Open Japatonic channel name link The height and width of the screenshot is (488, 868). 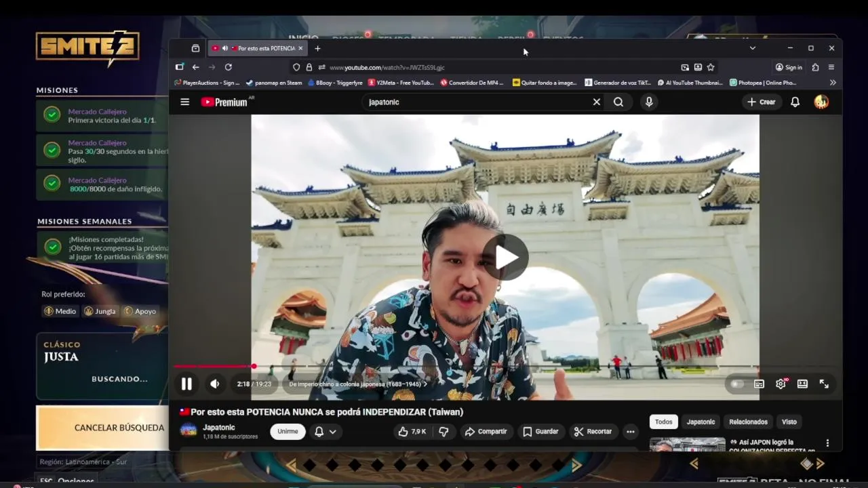coord(219,428)
